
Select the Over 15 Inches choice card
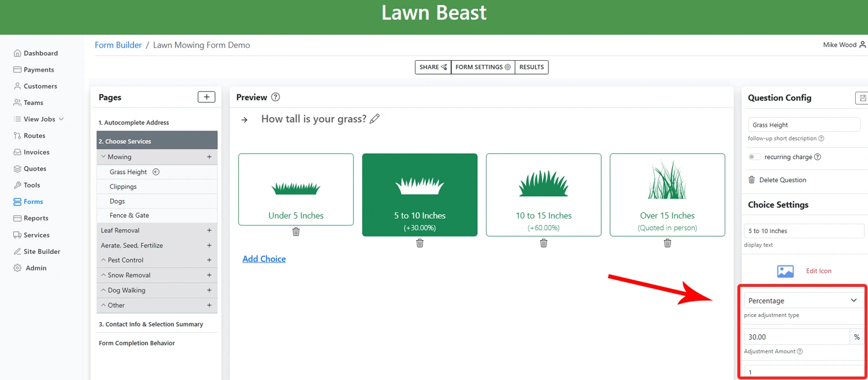667,195
